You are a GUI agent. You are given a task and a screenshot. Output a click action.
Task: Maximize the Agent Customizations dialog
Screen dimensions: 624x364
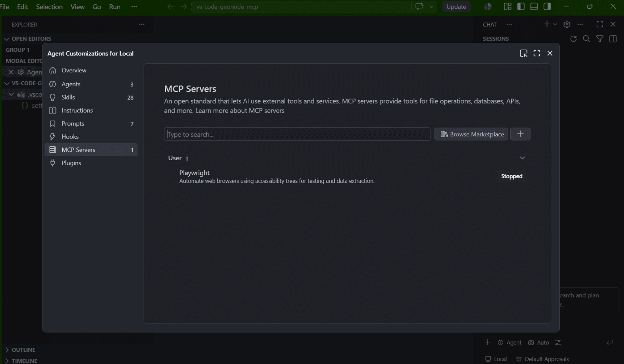(537, 53)
